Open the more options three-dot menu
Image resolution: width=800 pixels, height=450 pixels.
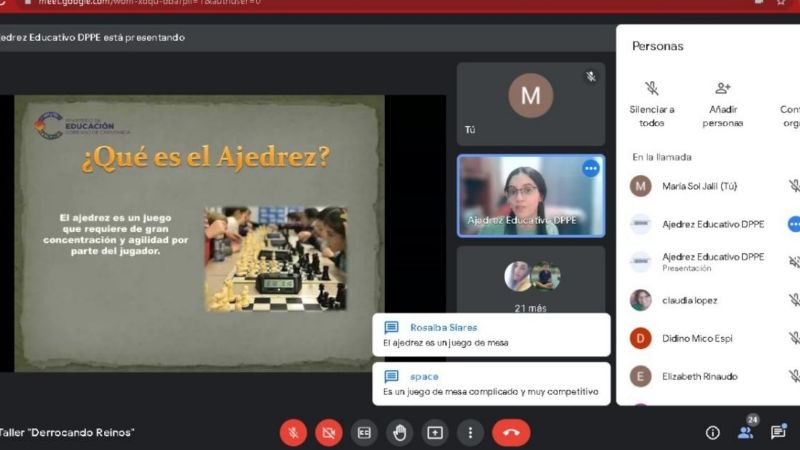tap(470, 433)
